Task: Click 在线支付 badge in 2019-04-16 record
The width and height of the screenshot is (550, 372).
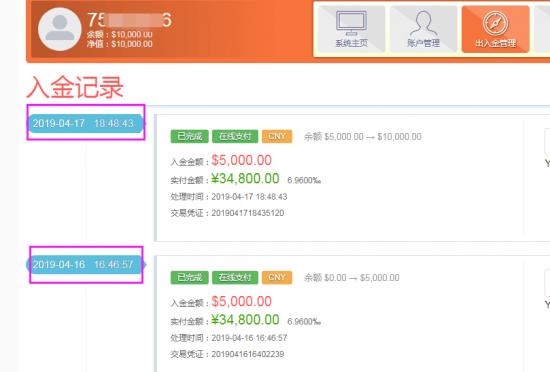Action: point(235,278)
